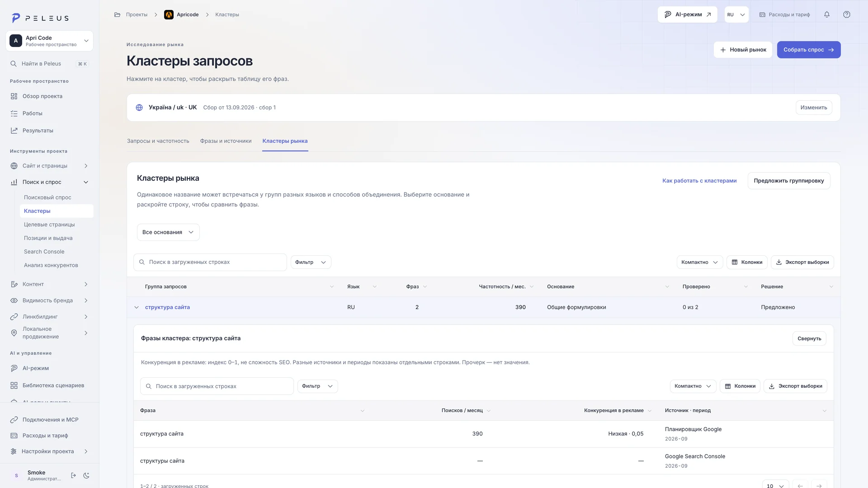Expand Видимость бренда section
Screen dimensions: 868x488
49,300
